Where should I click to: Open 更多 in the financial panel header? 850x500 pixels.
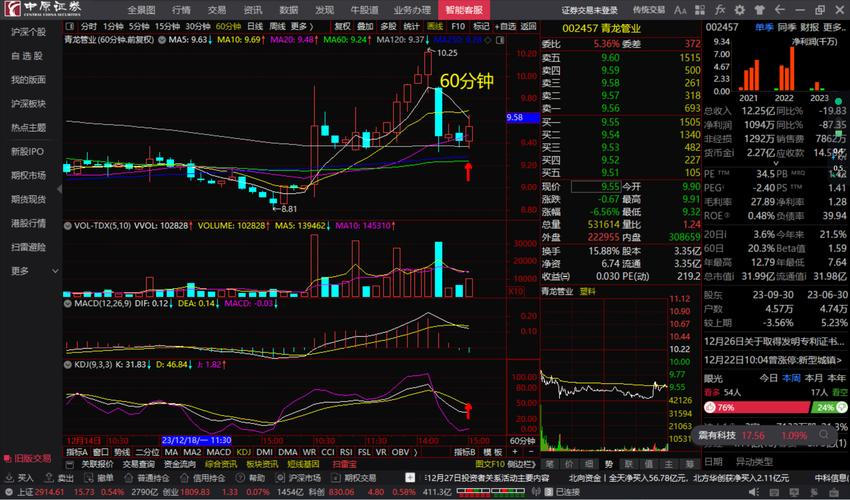[835, 27]
